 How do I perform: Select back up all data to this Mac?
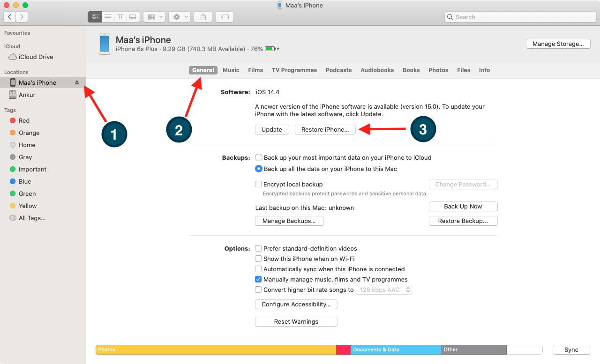(259, 169)
